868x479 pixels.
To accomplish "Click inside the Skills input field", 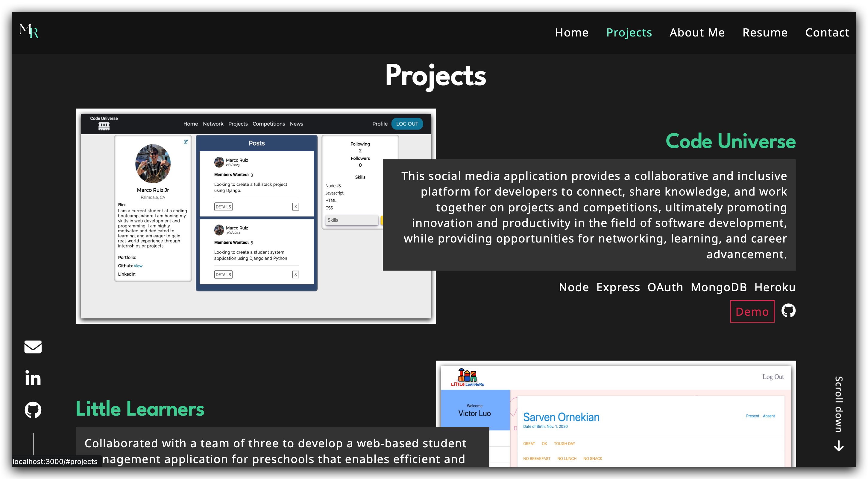I will click(351, 220).
